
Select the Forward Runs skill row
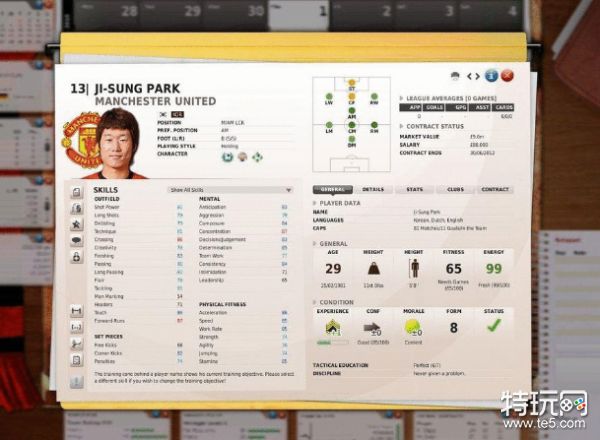[139, 321]
